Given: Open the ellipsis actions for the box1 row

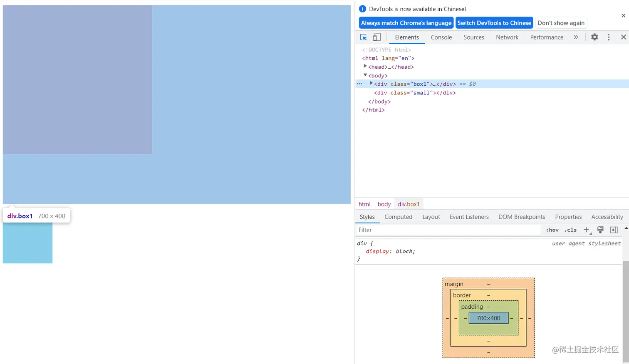Looking at the screenshot, I should click(x=359, y=84).
